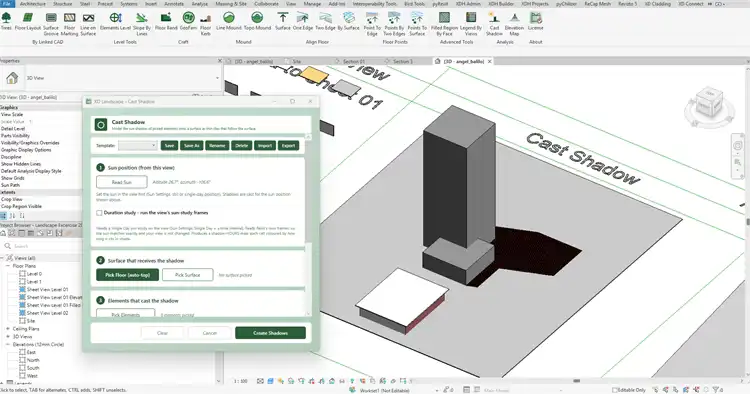
Task: Open the License info tool
Action: 536,22
